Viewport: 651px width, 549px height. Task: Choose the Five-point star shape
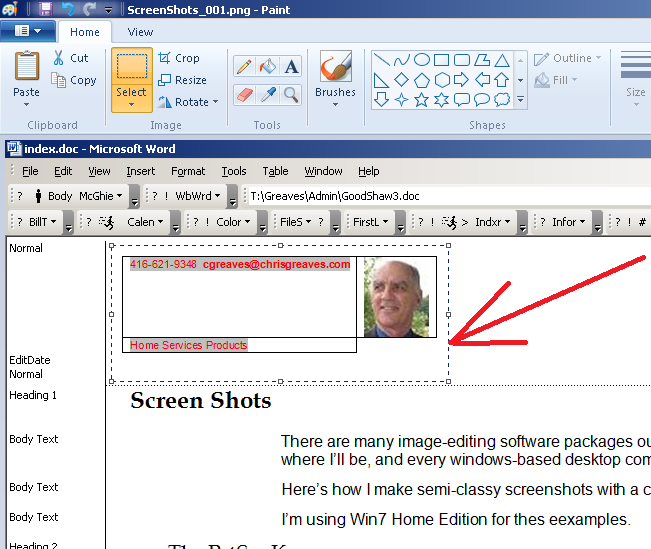click(x=422, y=100)
